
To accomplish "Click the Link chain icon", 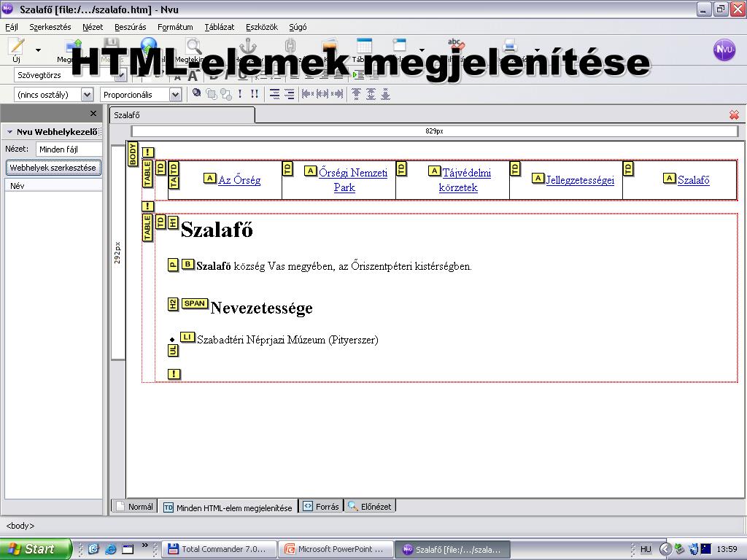I will pyautogui.click(x=290, y=46).
